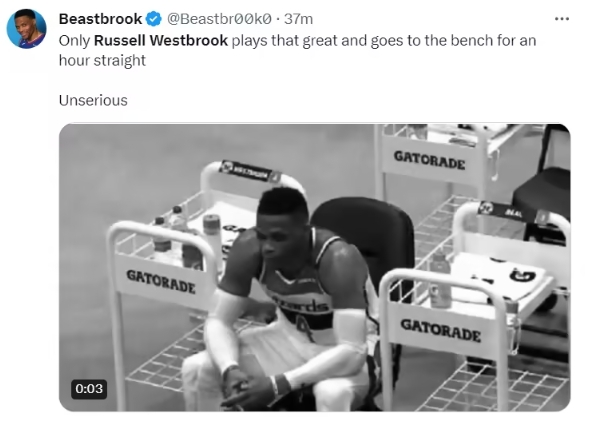Viewport: 598px width, 422px height.
Task: Click the 0:03 video duration badge
Action: [89, 389]
